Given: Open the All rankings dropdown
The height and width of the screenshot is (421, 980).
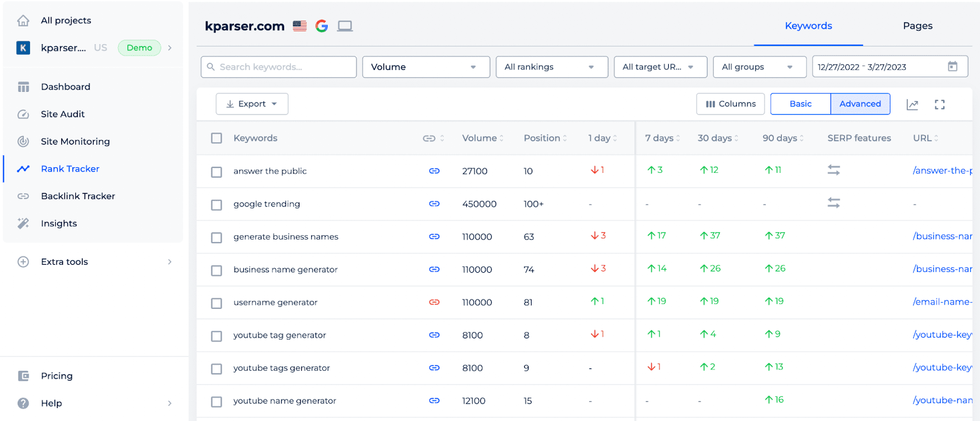Looking at the screenshot, I should coord(552,67).
